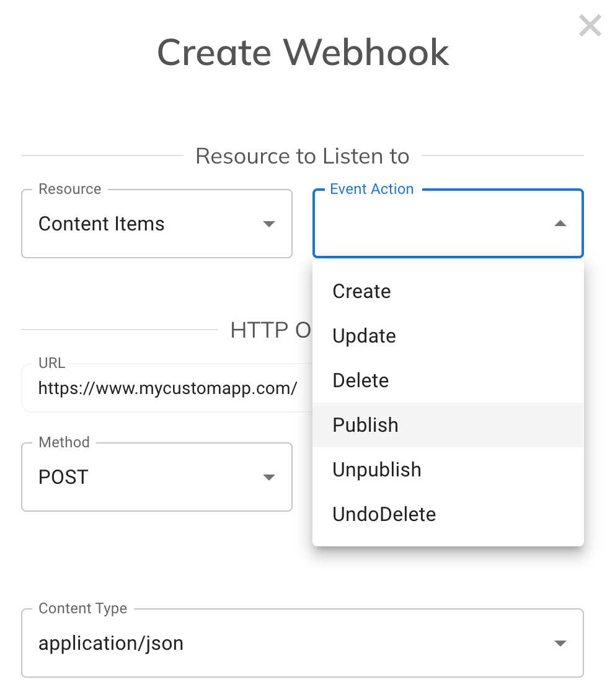Click the Method field caret icon

[x=268, y=477]
